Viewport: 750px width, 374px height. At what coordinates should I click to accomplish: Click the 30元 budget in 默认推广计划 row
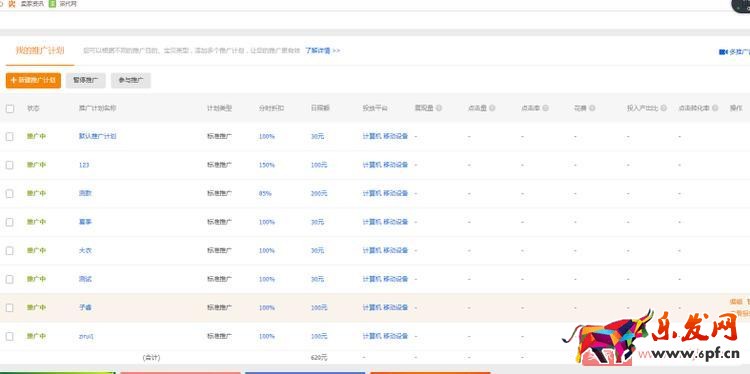point(318,136)
